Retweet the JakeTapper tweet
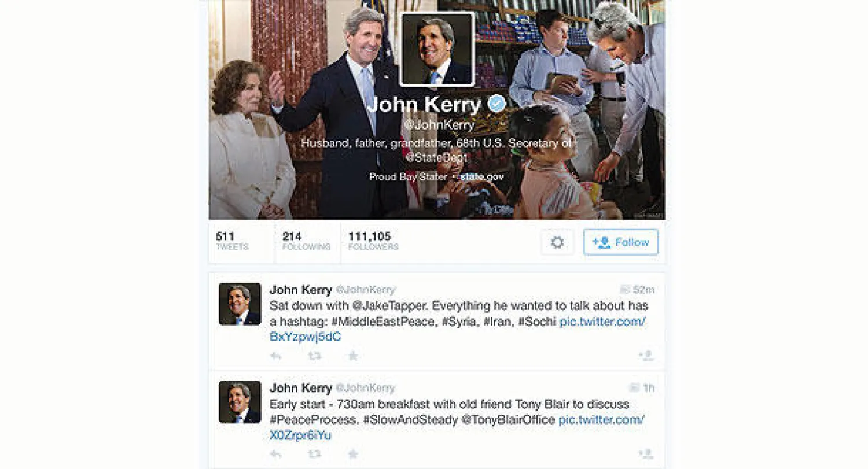The height and width of the screenshot is (469, 868). 314,356
